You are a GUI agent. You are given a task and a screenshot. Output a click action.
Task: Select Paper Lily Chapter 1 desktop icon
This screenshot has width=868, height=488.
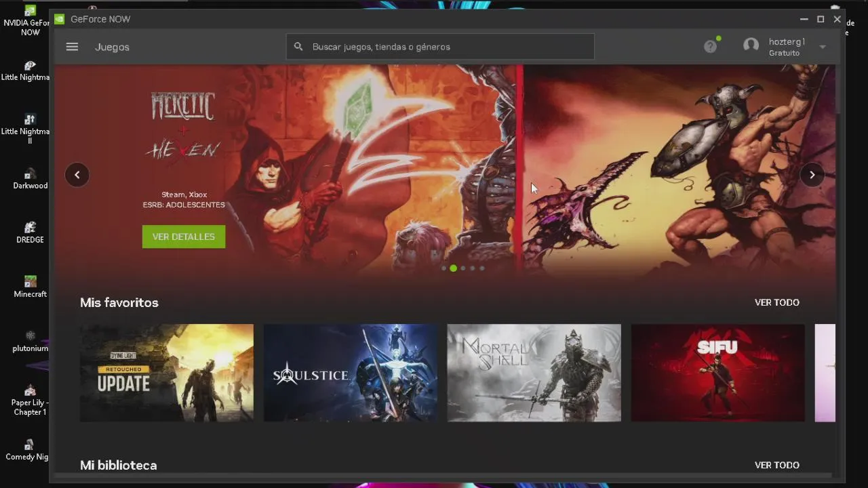[30, 401]
